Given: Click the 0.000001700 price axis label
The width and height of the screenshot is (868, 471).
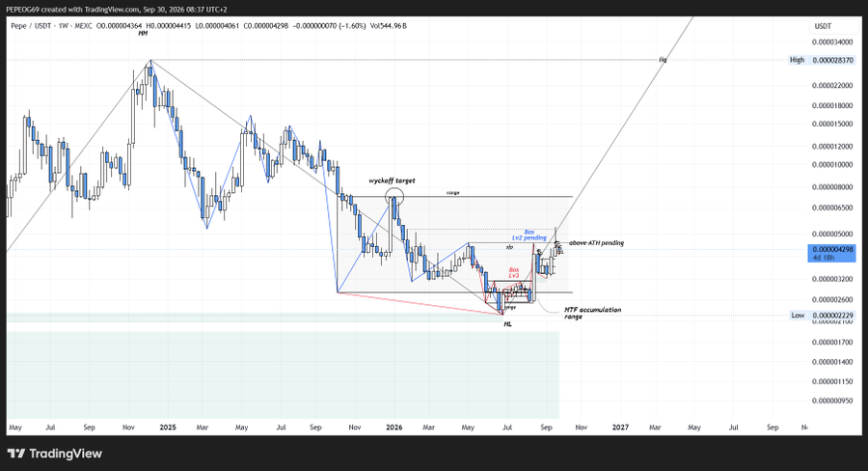Looking at the screenshot, I should click(832, 342).
